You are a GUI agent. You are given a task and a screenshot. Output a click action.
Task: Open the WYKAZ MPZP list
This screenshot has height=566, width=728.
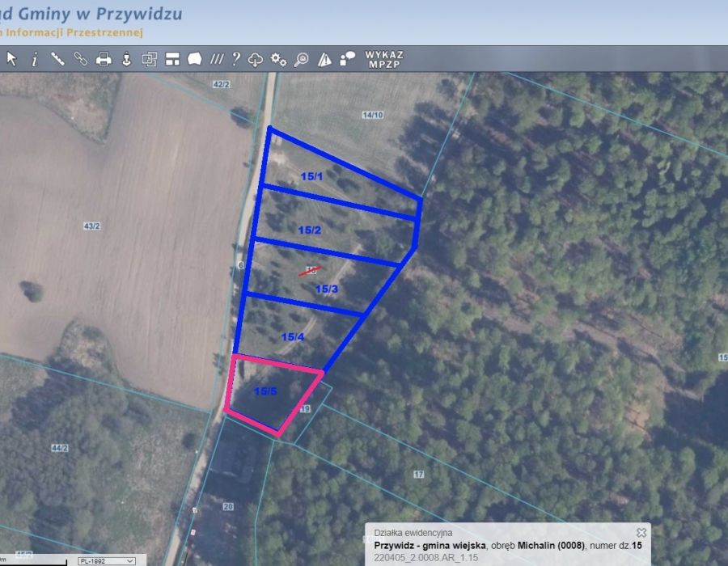(x=384, y=59)
